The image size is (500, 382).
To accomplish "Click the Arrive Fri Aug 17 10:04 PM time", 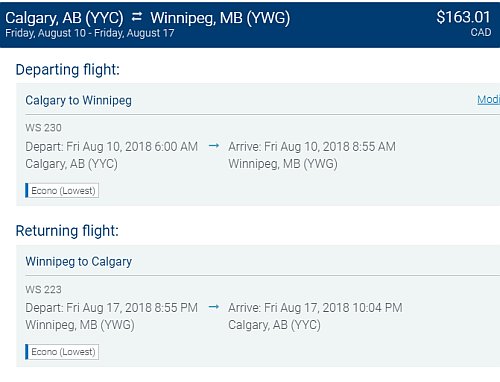I will [315, 308].
